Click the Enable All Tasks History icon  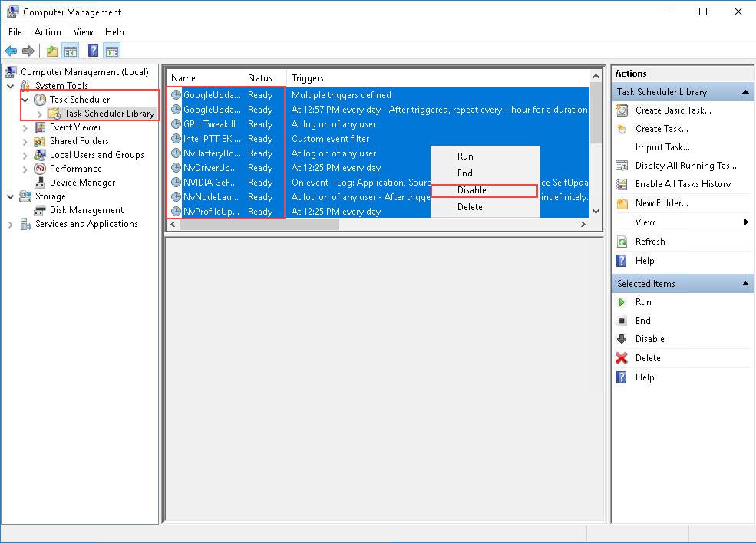point(622,184)
